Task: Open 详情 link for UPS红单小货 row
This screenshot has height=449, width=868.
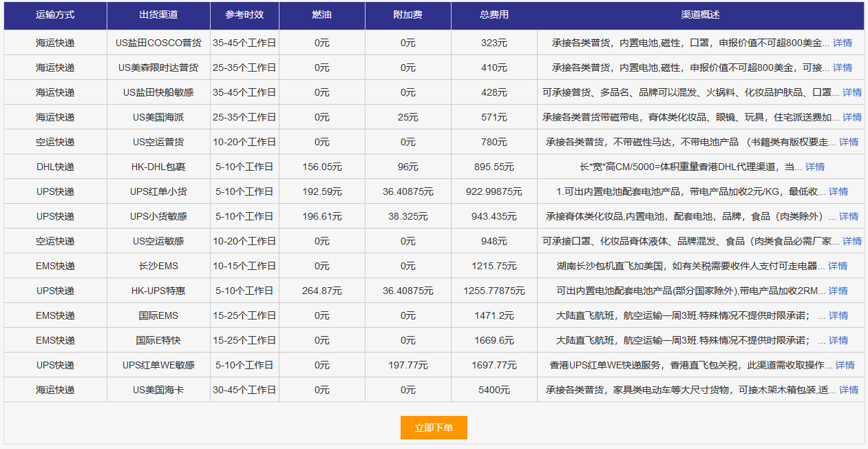Action: pyautogui.click(x=838, y=191)
